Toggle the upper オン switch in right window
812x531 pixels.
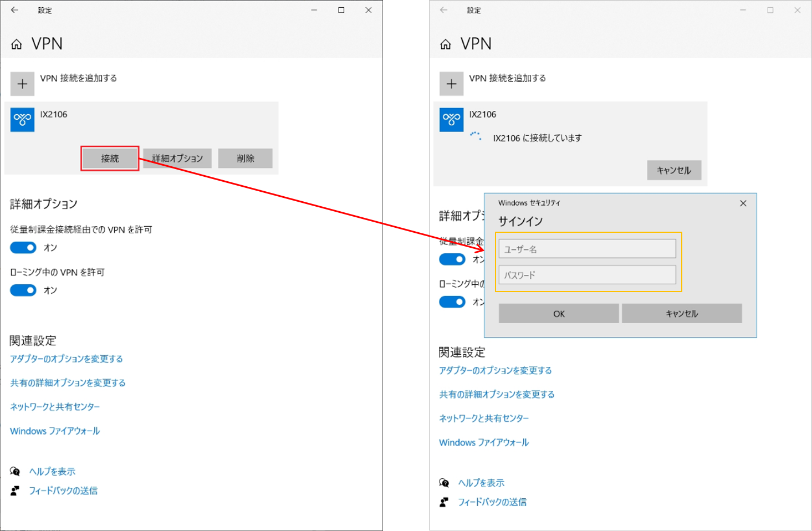coord(452,259)
